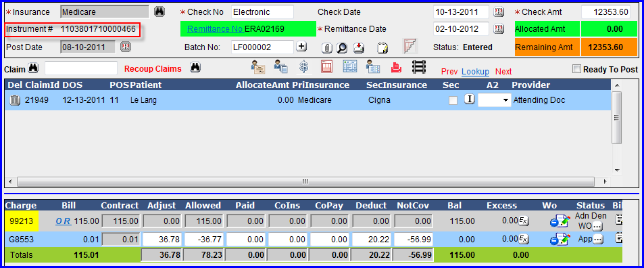Click the Allowed field for charge G8553
The height and width of the screenshot is (268, 644).
(203, 239)
